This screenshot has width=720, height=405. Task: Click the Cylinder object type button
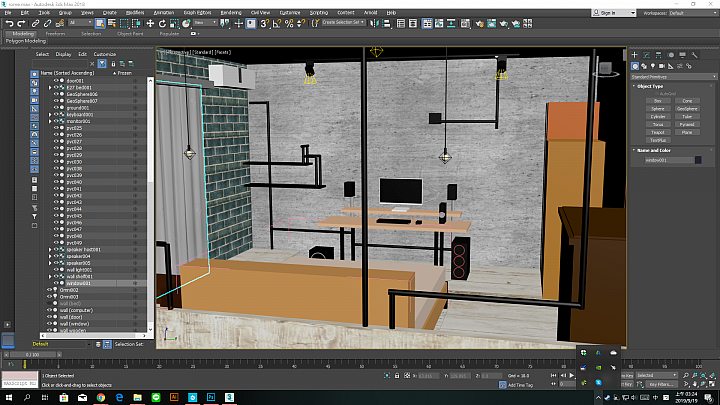pyautogui.click(x=658, y=117)
